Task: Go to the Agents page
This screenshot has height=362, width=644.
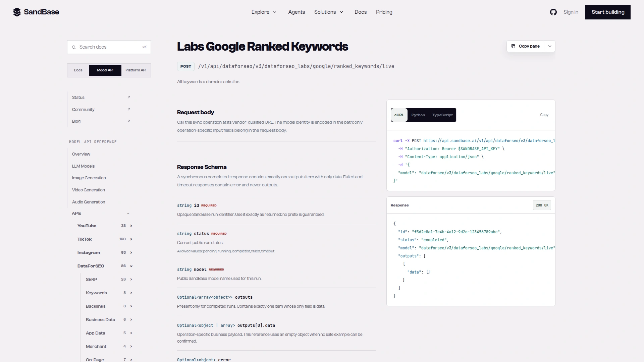Action: click(297, 12)
